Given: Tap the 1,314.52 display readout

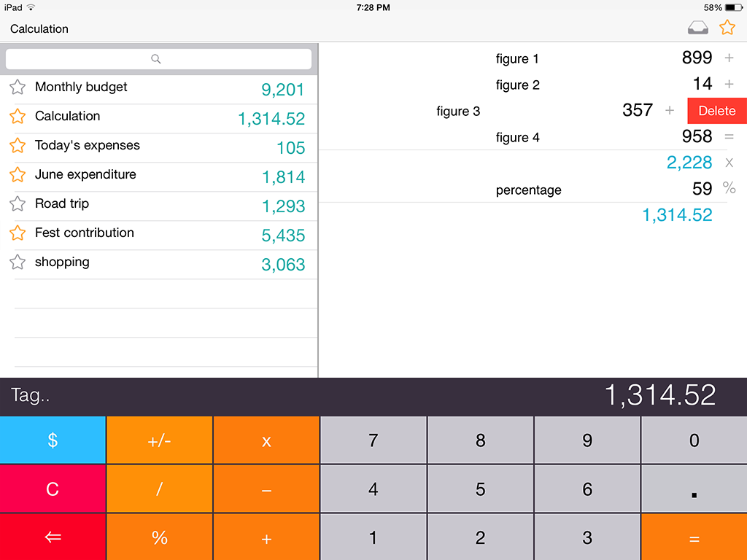Looking at the screenshot, I should pos(659,395).
